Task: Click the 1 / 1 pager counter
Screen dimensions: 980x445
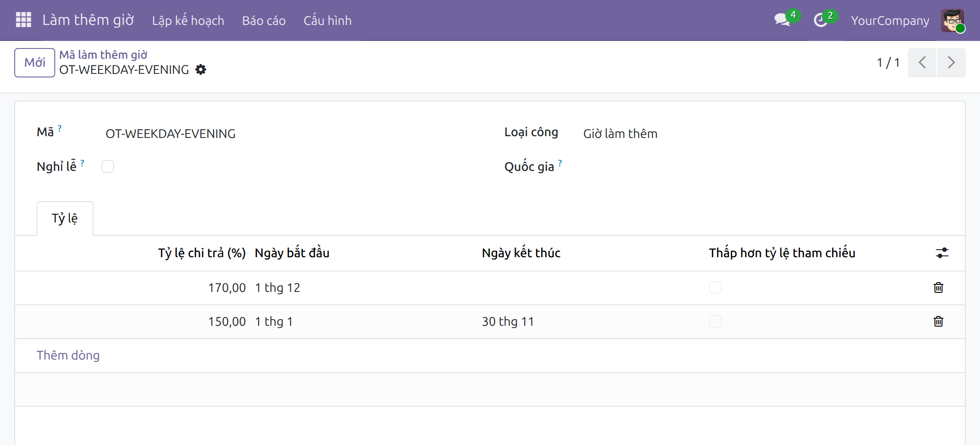Action: coord(888,63)
